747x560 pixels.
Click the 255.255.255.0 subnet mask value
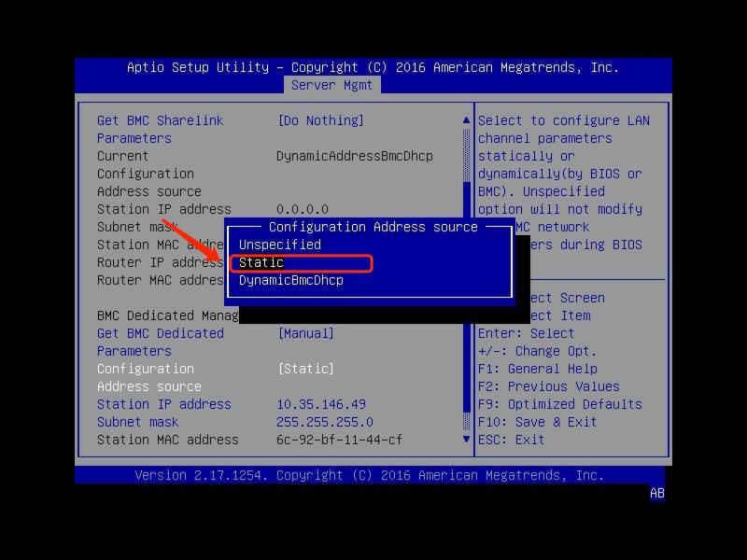click(324, 422)
